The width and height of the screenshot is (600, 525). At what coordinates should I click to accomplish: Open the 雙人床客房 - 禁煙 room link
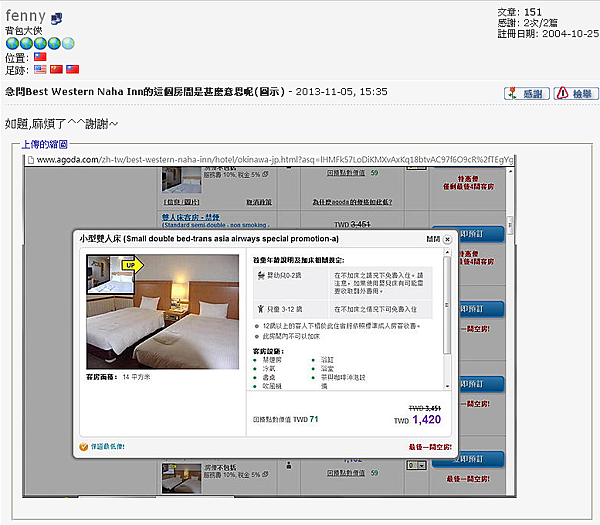(x=191, y=217)
